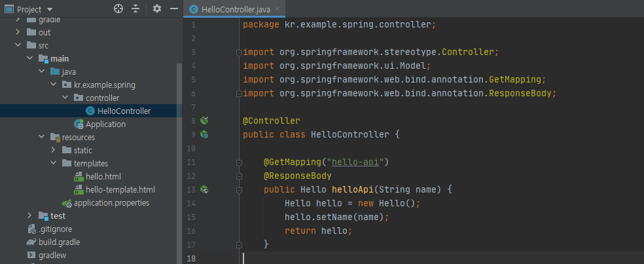Select .gitignore file

(56, 229)
